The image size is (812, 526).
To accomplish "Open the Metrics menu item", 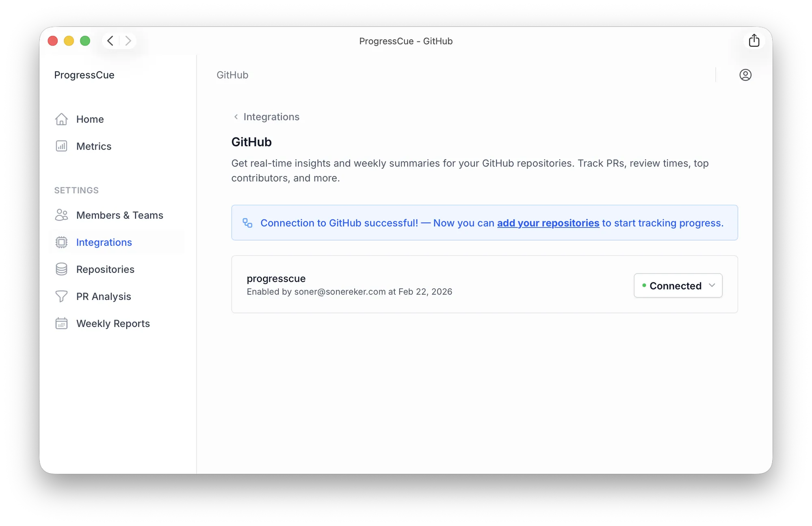I will [x=94, y=146].
